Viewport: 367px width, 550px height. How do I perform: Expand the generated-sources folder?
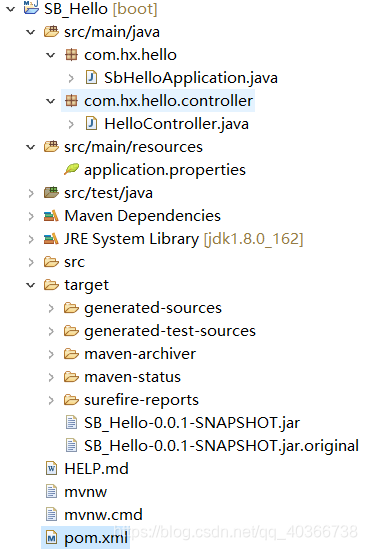[x=51, y=308]
